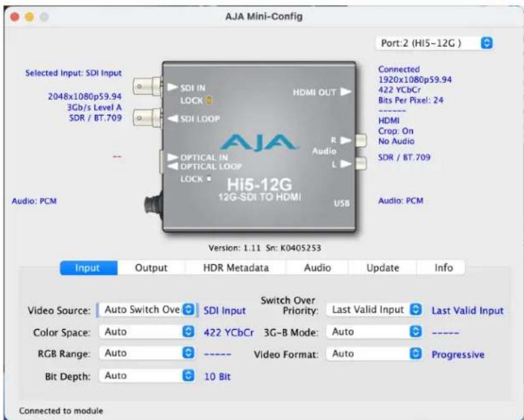This screenshot has height=420, width=524.
Task: Click the blue 'SDI Input' value beside Video Source
Action: (x=224, y=311)
